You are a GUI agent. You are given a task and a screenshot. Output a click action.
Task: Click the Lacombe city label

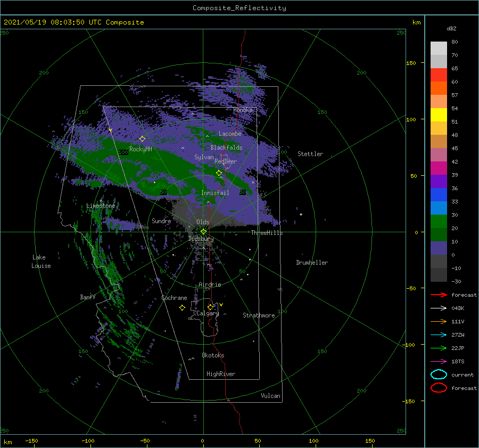coord(230,134)
